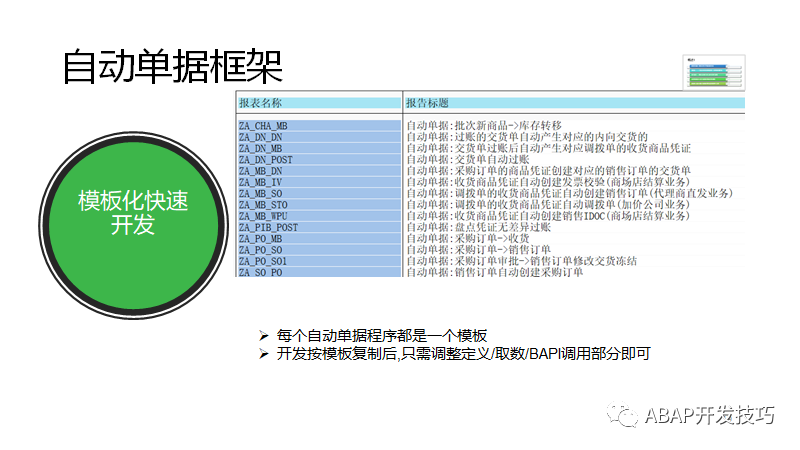The width and height of the screenshot is (800, 450).
Task: Click the 报表名称 column header
Action: pos(319,103)
